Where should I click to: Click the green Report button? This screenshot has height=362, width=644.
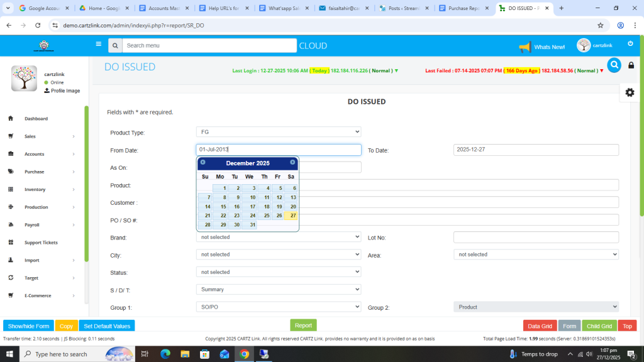tap(303, 326)
